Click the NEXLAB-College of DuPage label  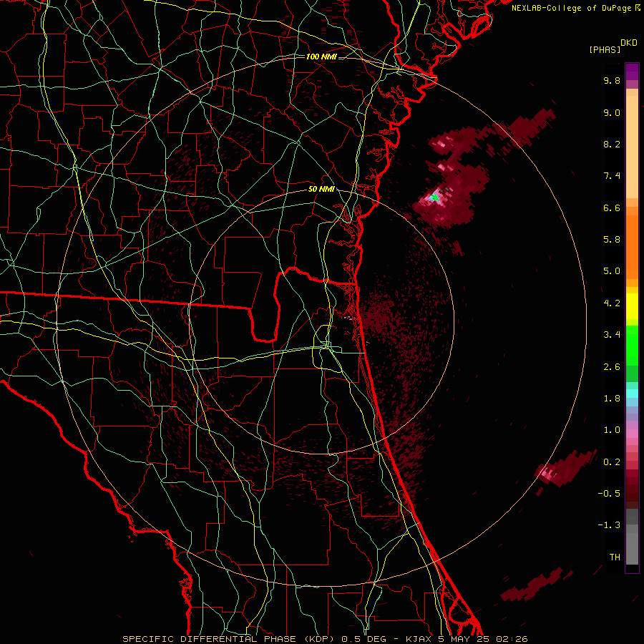[x=572, y=8]
